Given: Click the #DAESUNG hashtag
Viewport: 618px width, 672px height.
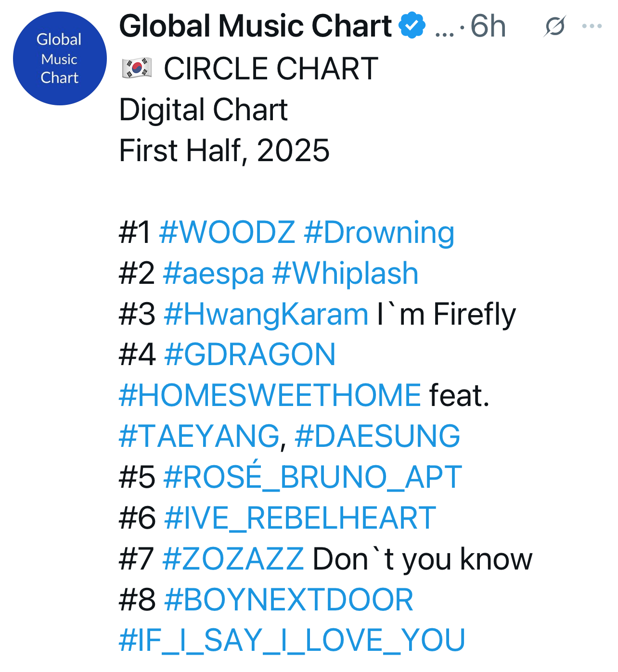Looking at the screenshot, I should click(377, 437).
